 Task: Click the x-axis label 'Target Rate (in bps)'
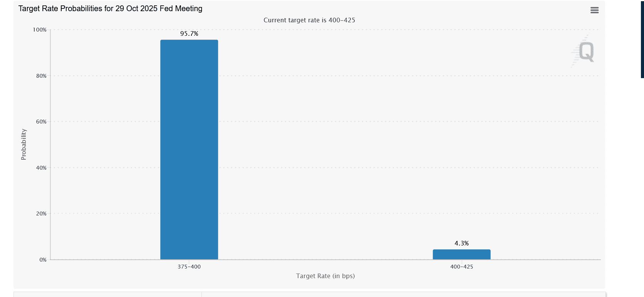pos(325,276)
